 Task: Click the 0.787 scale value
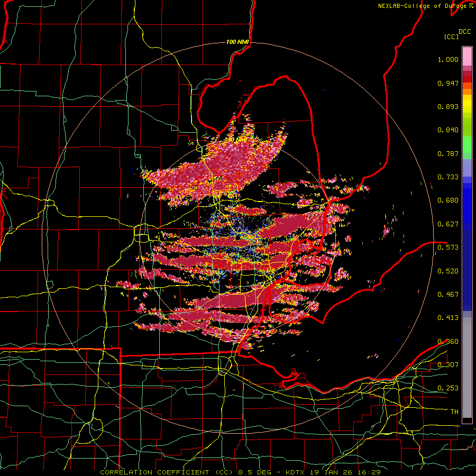pos(448,153)
